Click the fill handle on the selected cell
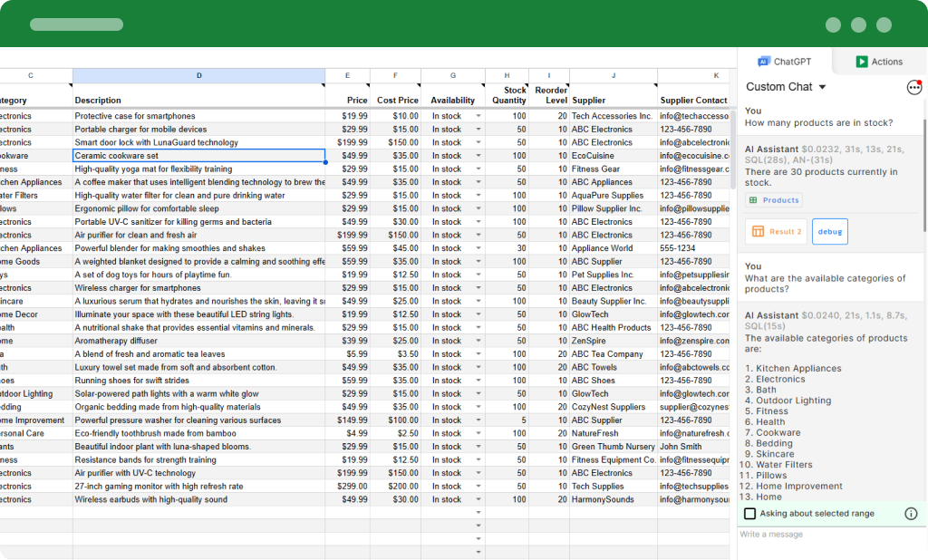This screenshot has width=928, height=560. tap(325, 162)
